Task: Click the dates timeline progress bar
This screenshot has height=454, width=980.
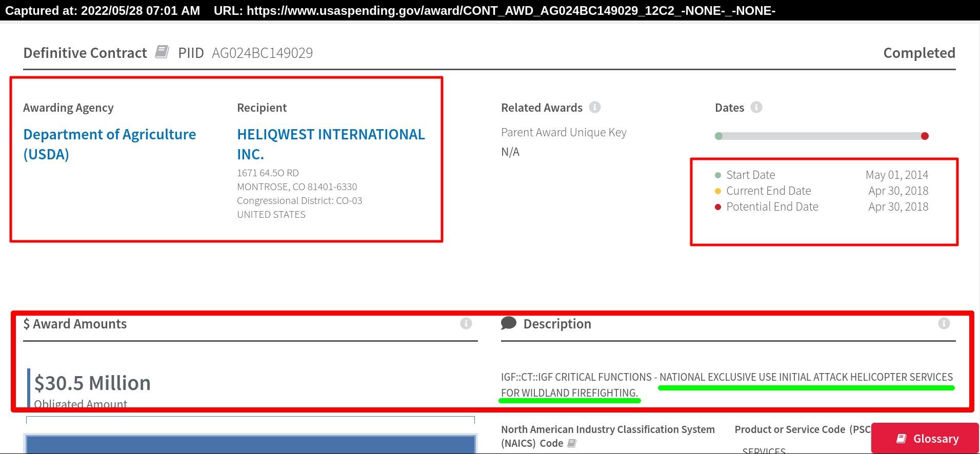Action: (x=822, y=136)
